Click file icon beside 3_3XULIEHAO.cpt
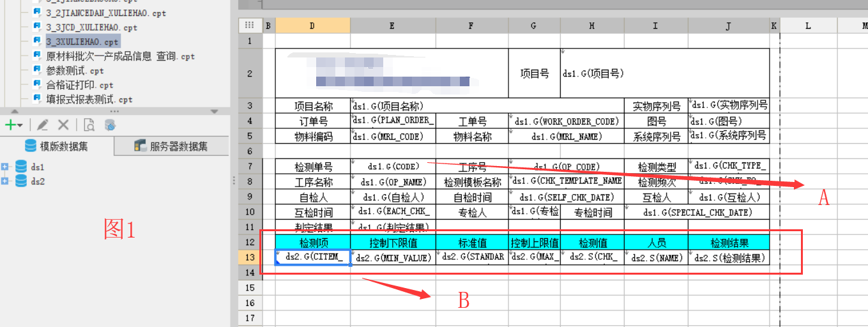This screenshot has height=327, width=868. (37, 41)
